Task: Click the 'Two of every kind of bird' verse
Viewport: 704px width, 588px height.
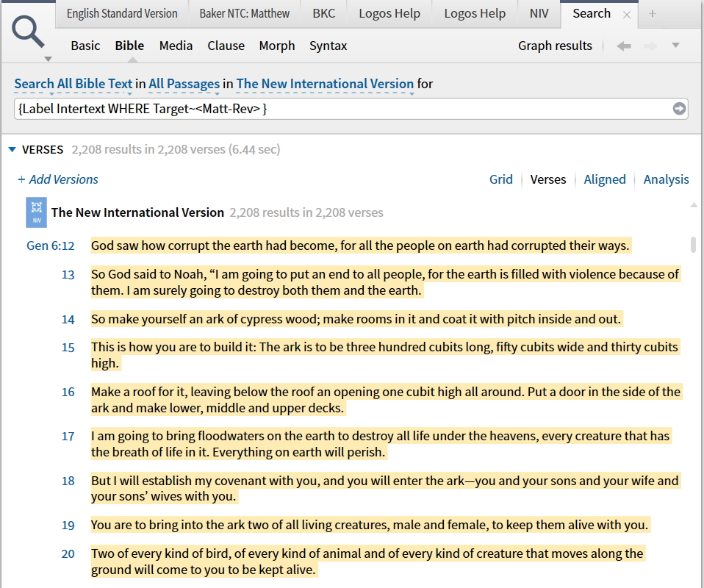Action: click(x=367, y=562)
